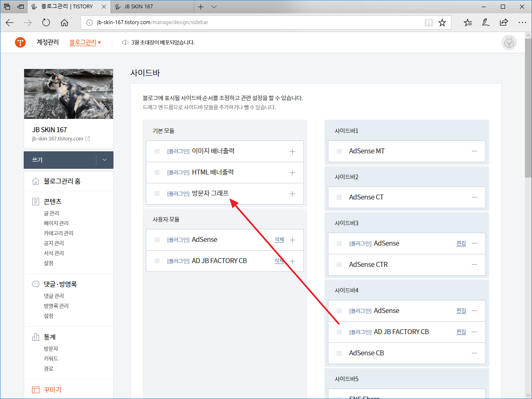Image resolution: width=532 pixels, height=399 pixels.
Task: Click the address bar URL
Action: pos(153,22)
